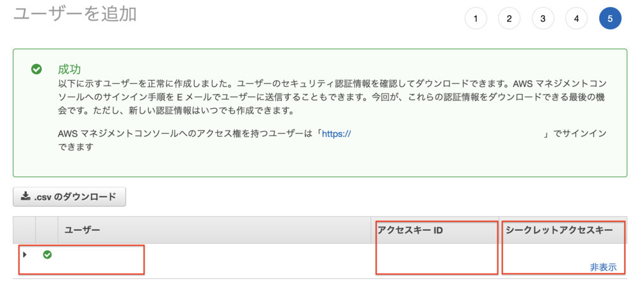Go to step 1 circle
644x293 pixels.
pyautogui.click(x=476, y=19)
